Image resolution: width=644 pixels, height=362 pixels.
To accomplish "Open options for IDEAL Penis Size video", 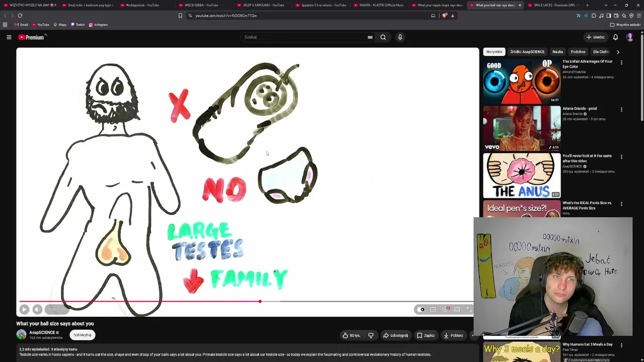I will coord(621,204).
